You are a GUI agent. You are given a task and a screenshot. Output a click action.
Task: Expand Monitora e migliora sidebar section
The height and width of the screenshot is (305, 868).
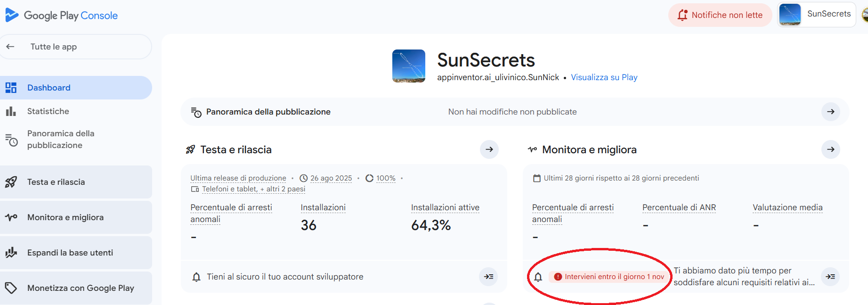[x=65, y=217]
